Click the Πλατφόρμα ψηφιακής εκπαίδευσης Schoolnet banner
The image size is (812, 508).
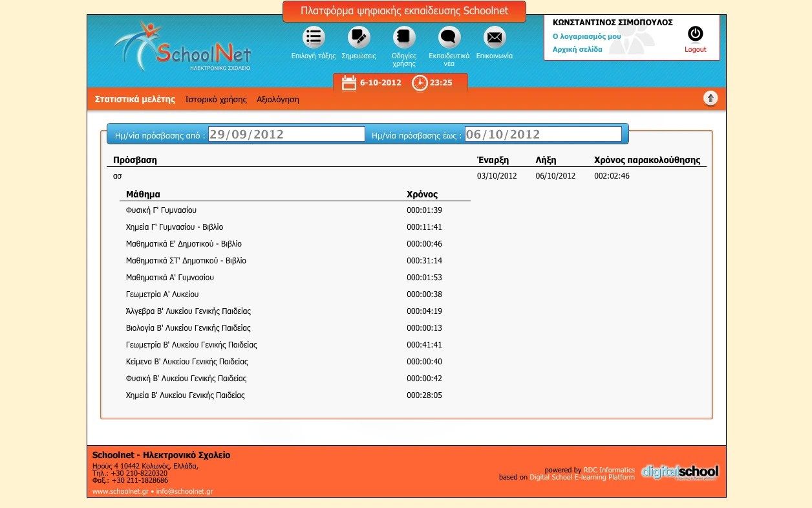[x=405, y=11]
